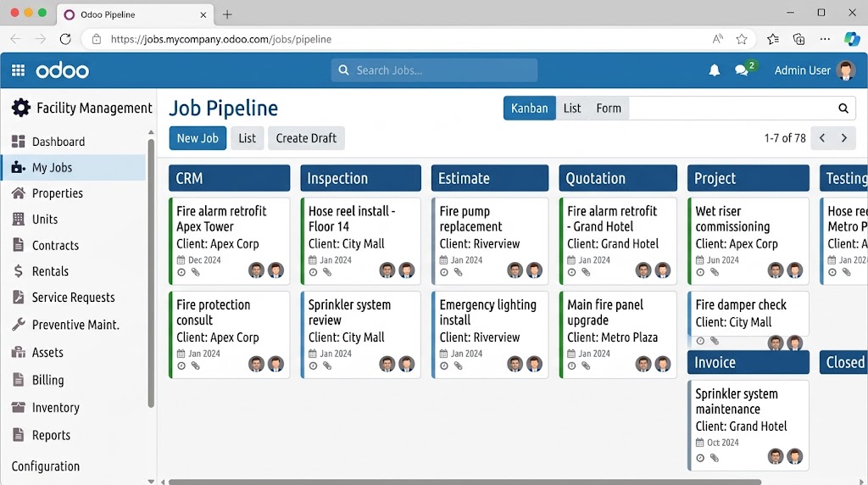Click the browser address bar URL
Screen dimensions: 868x485
(221, 39)
